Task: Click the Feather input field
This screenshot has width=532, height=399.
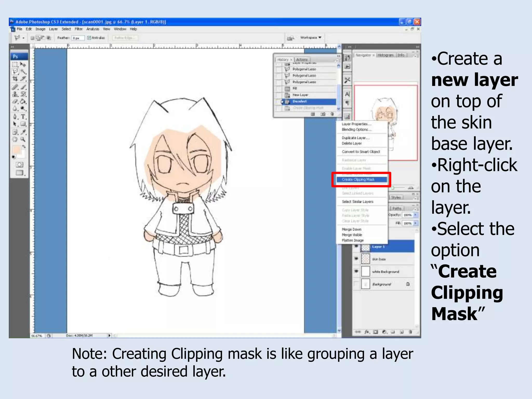Action: click(x=78, y=38)
